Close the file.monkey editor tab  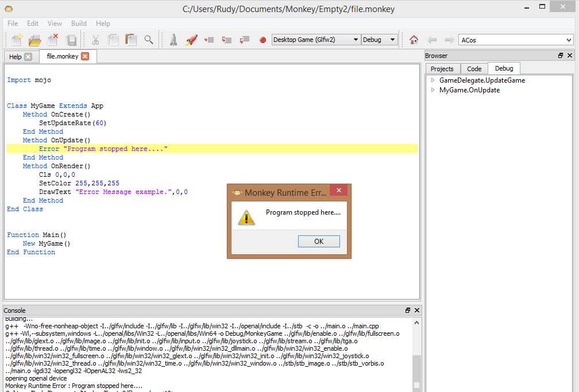tap(86, 56)
